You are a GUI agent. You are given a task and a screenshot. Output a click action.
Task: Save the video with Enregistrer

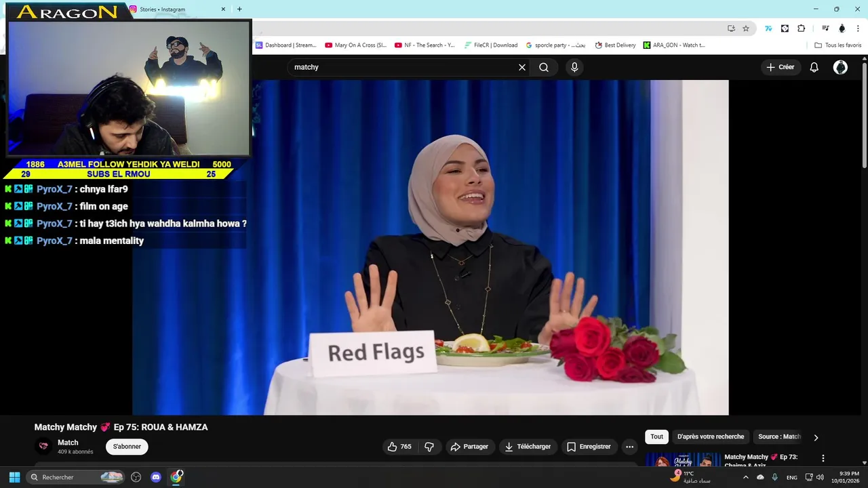[589, 447]
